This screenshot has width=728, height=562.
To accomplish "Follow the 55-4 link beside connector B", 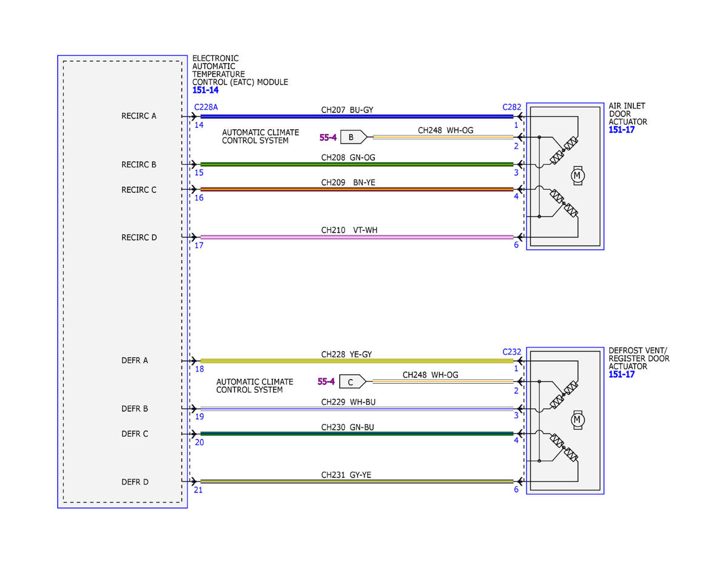I will [x=328, y=138].
